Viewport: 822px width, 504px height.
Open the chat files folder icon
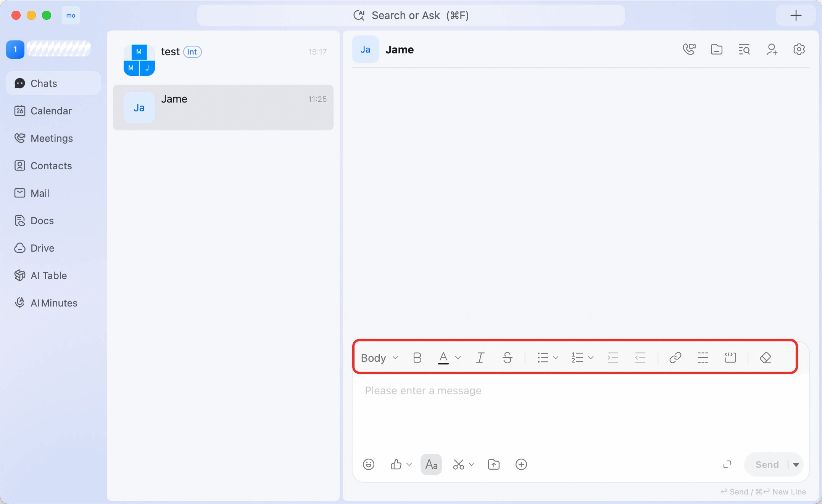tap(716, 50)
